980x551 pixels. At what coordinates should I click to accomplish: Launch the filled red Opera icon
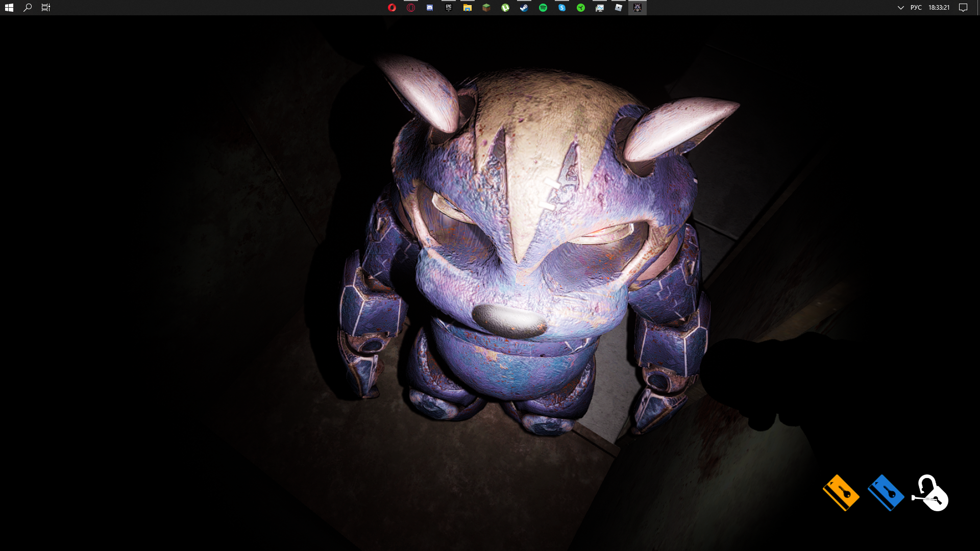coord(392,8)
